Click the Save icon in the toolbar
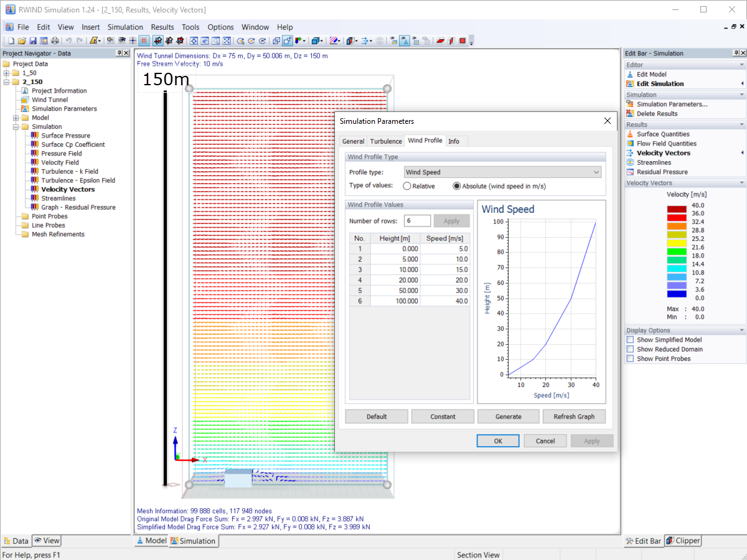This screenshot has width=747, height=560. coord(33,41)
